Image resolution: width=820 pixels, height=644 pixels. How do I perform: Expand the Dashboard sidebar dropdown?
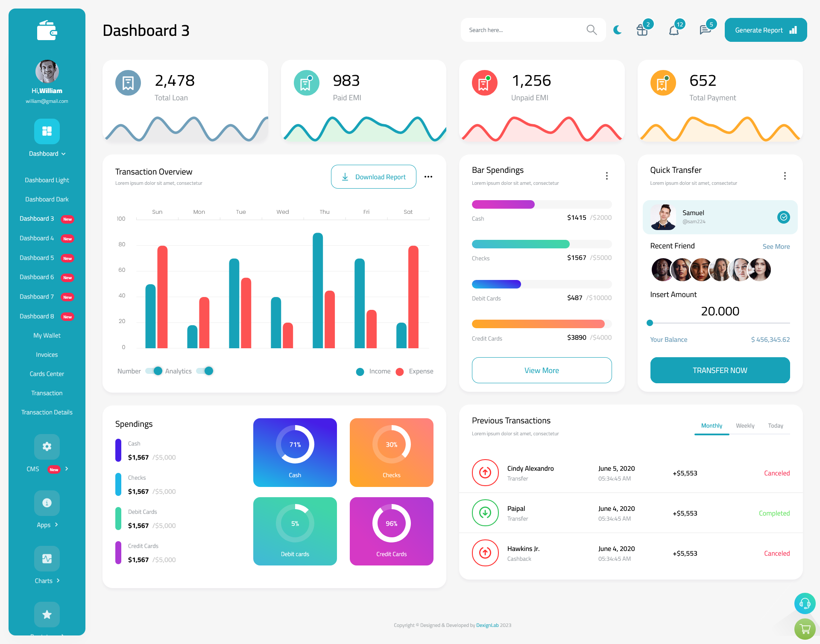tap(47, 154)
